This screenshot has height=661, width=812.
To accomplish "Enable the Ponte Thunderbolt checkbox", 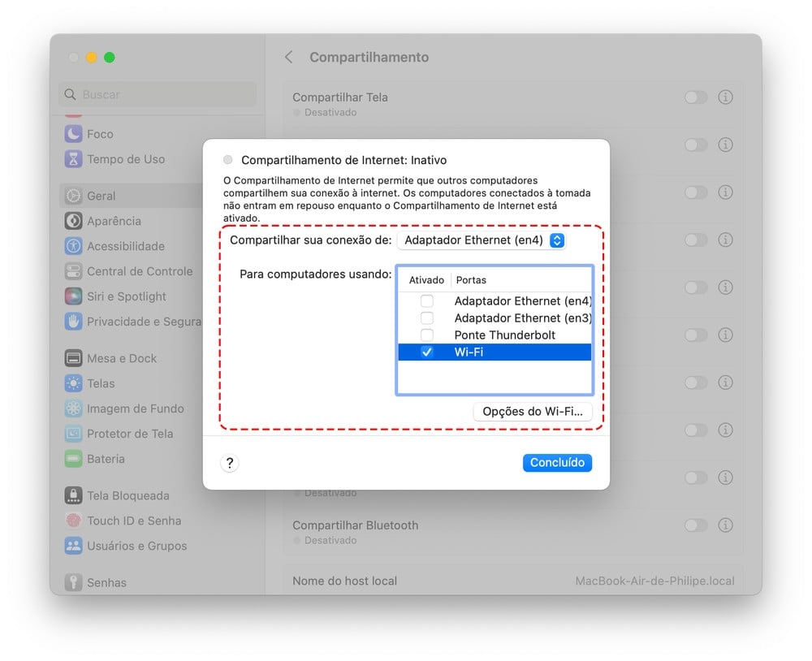I will coord(427,335).
